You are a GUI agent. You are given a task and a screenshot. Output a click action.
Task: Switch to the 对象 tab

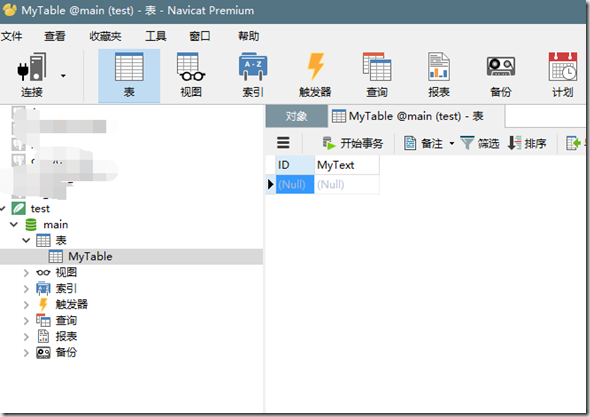[x=297, y=116]
